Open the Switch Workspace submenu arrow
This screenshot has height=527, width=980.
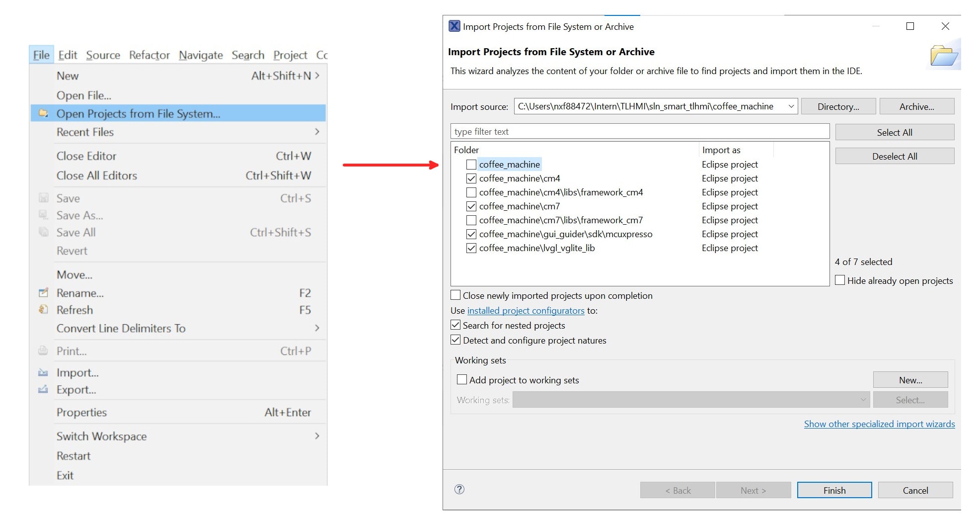pyautogui.click(x=317, y=436)
